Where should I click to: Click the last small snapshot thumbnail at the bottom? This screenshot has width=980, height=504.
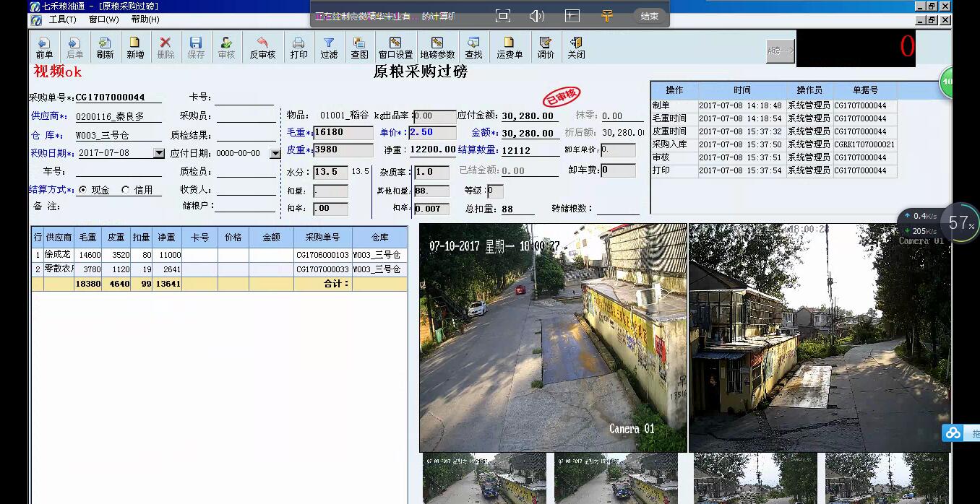pyautogui.click(x=887, y=478)
